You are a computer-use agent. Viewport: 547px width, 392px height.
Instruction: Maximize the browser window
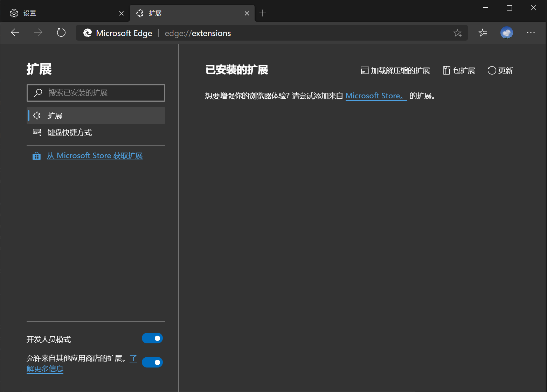(x=509, y=8)
